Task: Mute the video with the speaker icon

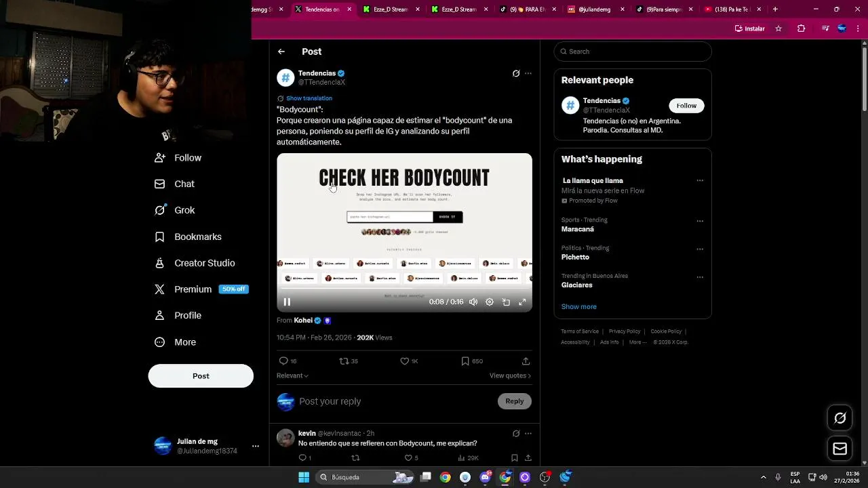Action: coord(473,302)
